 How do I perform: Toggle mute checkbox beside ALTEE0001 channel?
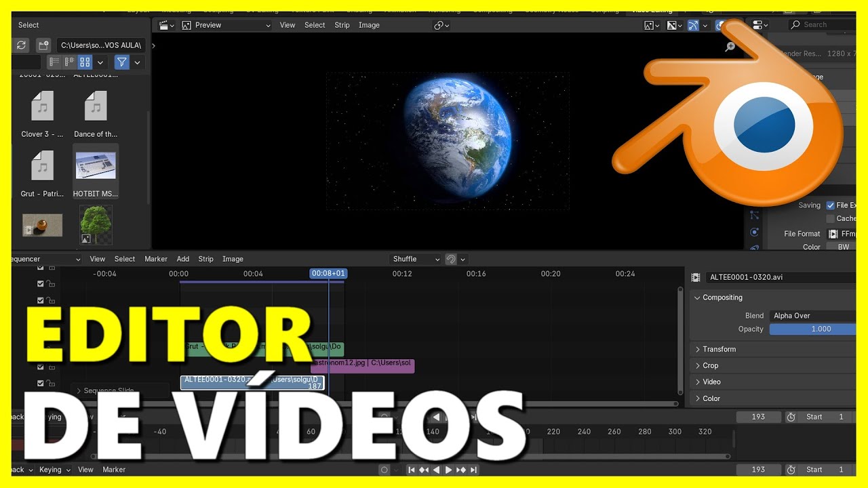click(41, 383)
